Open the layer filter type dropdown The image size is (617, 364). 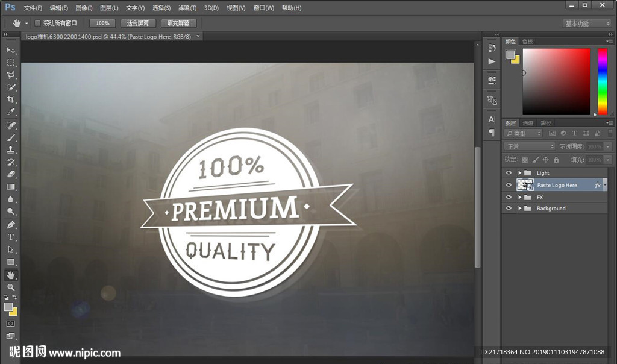[524, 133]
